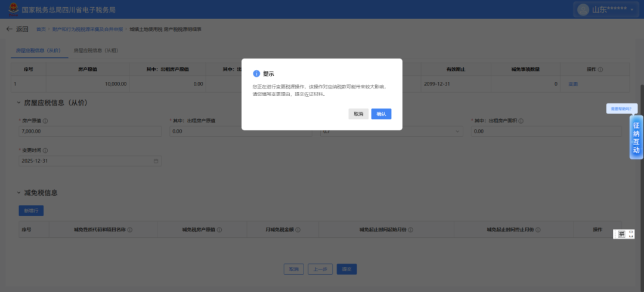Click the info icon beside 操作 column header

click(600, 70)
